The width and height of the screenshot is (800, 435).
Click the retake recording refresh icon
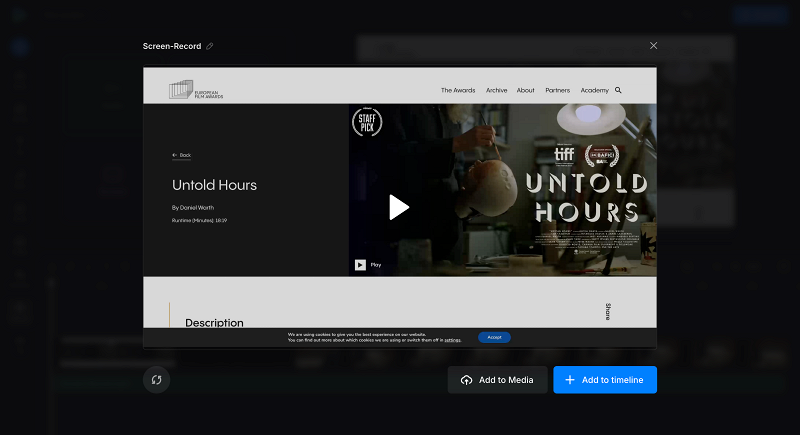click(x=157, y=380)
